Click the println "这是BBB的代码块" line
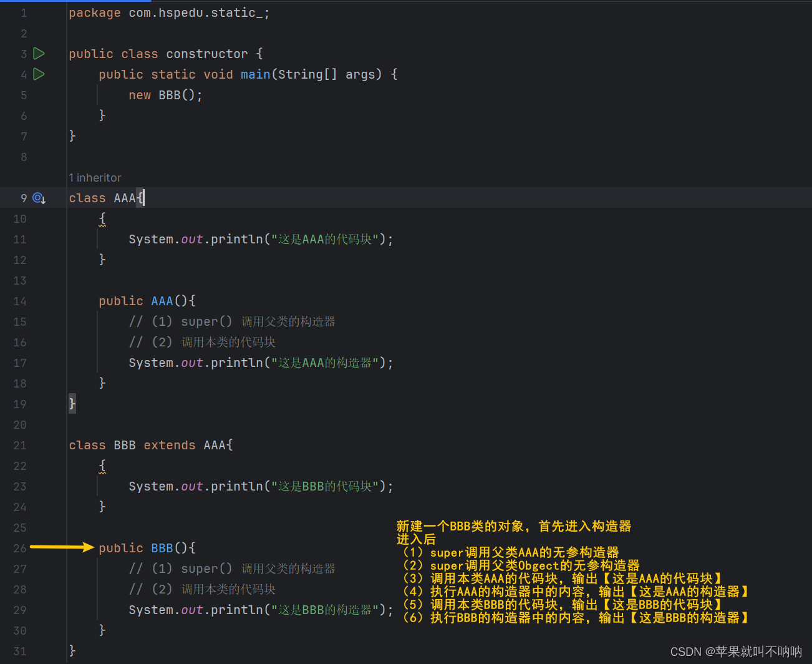The image size is (812, 664). 261,486
